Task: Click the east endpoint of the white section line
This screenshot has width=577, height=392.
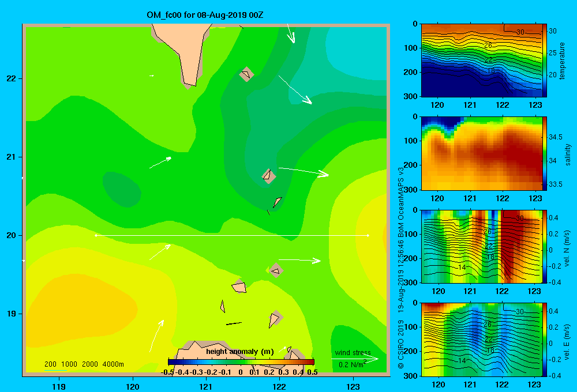Action: 368,235
